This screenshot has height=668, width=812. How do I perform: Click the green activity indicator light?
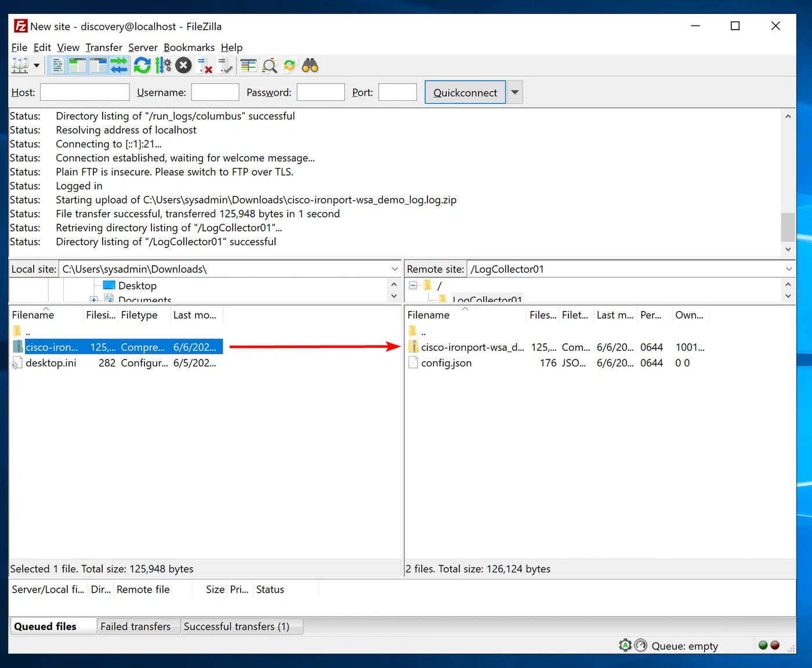pyautogui.click(x=763, y=645)
